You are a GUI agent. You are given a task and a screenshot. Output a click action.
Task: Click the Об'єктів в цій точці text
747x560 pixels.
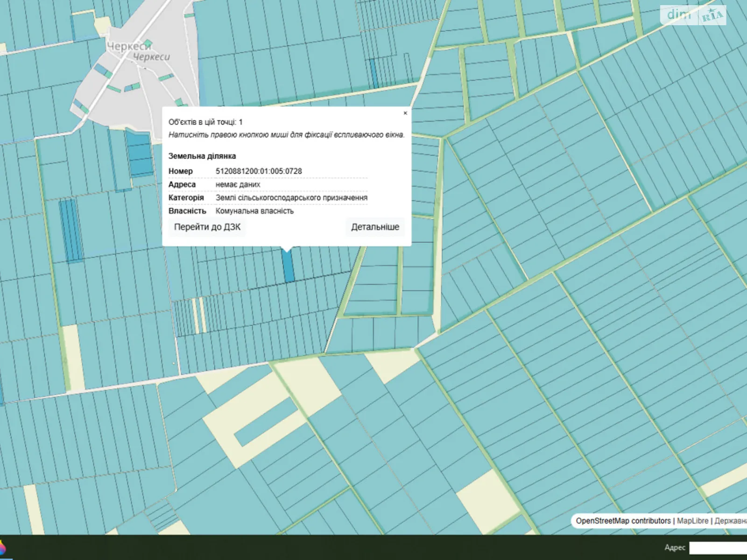click(205, 122)
